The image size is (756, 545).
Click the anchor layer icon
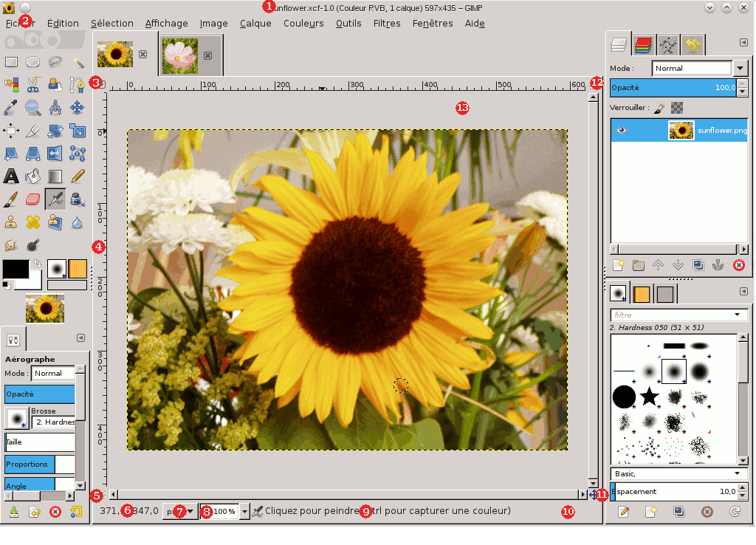click(718, 265)
